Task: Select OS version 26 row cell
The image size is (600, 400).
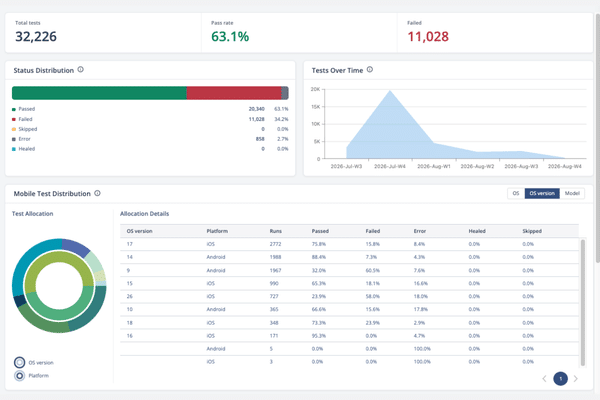Action: tap(130, 297)
